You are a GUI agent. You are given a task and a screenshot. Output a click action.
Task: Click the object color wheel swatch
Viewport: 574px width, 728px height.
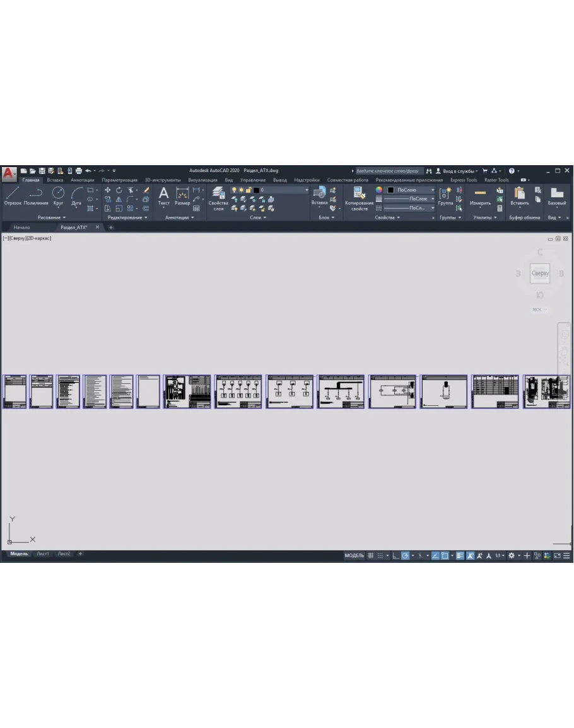point(379,190)
